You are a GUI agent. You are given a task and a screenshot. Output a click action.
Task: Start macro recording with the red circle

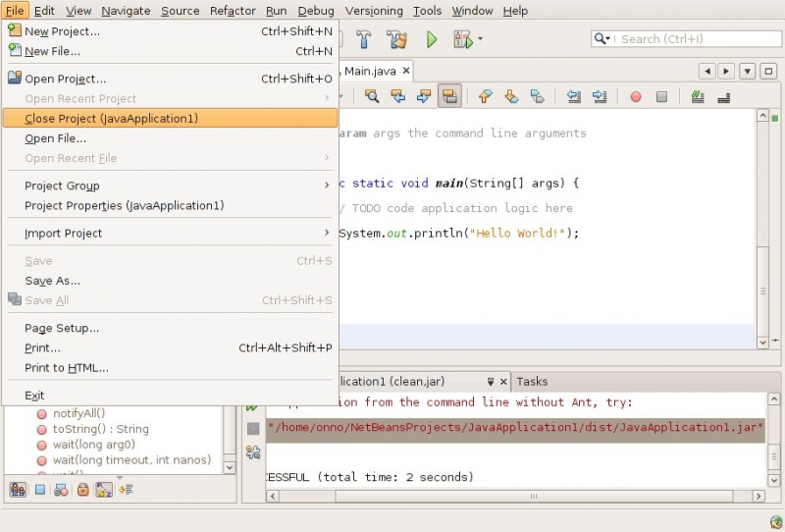click(636, 96)
